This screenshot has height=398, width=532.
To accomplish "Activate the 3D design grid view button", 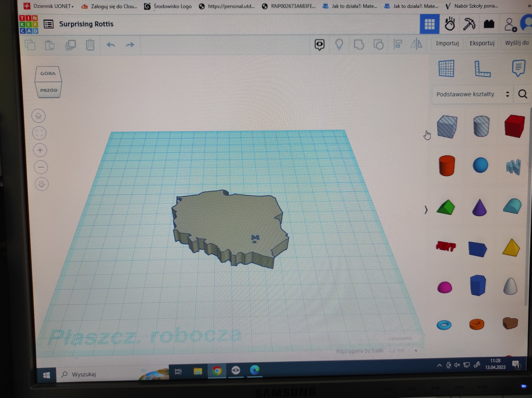I will (429, 24).
